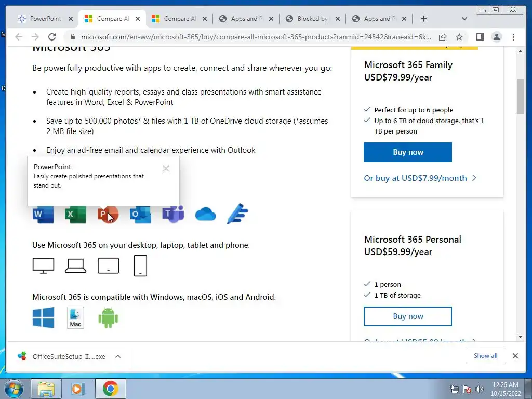
Task: Buy Microsoft 365 Personal now
Action: 408,316
